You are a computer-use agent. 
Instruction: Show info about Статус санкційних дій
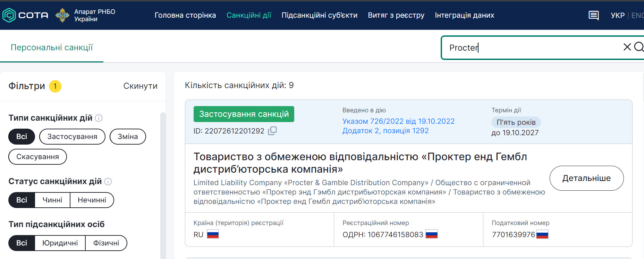click(108, 182)
